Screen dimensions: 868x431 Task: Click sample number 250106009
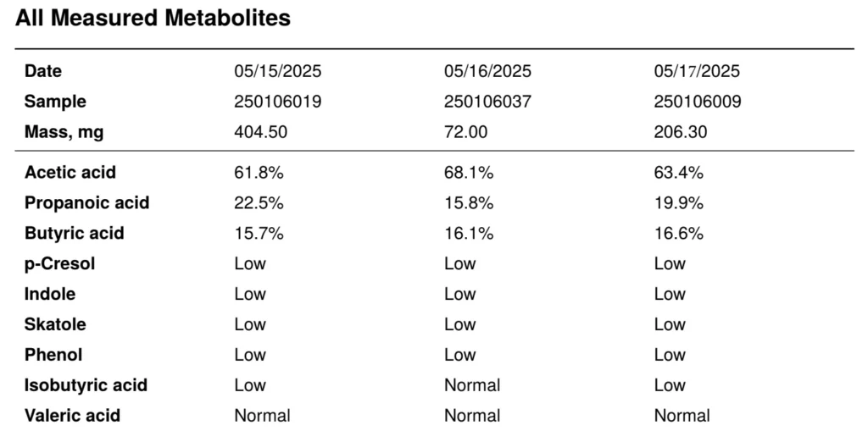[698, 102]
